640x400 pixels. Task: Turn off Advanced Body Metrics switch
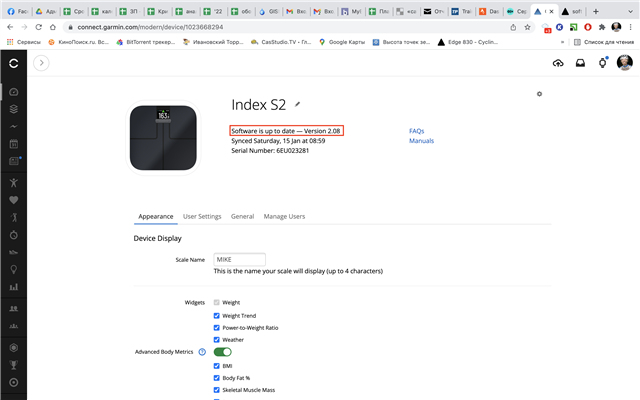tap(222, 352)
